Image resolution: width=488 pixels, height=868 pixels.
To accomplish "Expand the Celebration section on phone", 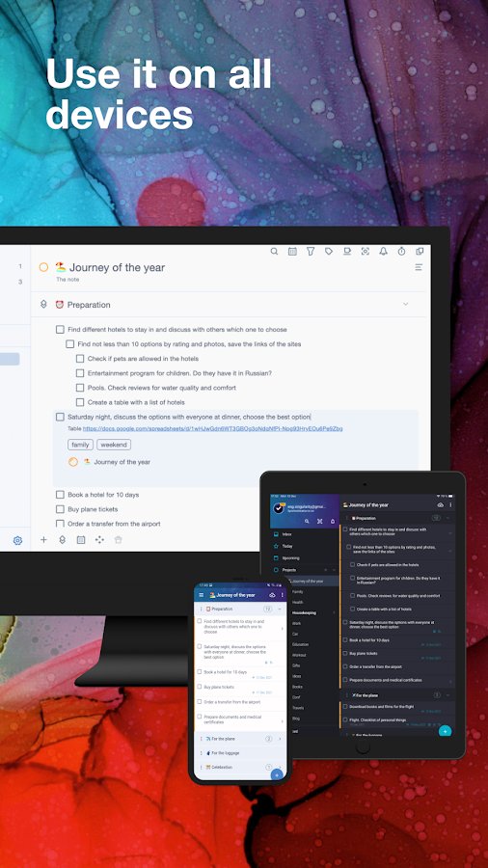I will pyautogui.click(x=280, y=768).
